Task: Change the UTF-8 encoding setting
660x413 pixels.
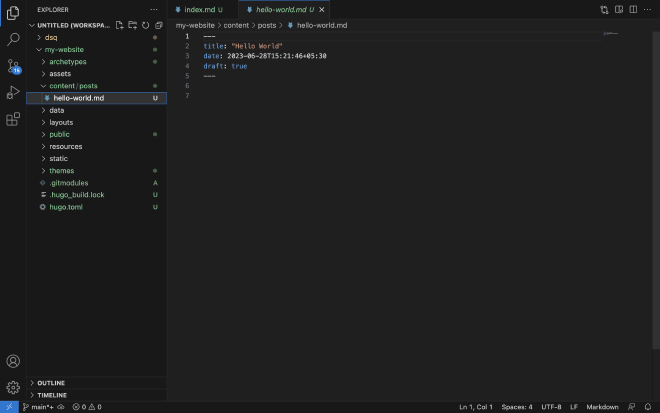Action: (551, 407)
